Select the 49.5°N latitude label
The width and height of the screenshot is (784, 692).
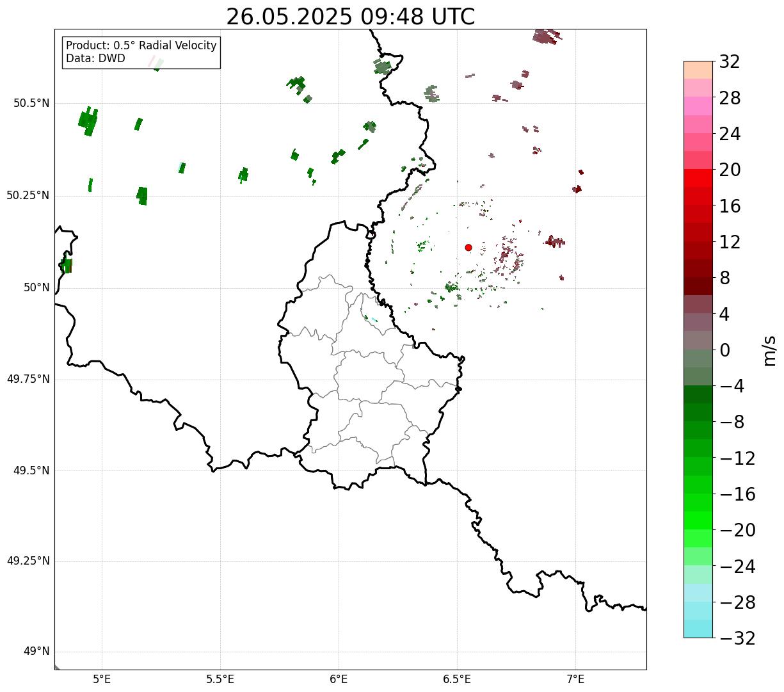point(31,471)
